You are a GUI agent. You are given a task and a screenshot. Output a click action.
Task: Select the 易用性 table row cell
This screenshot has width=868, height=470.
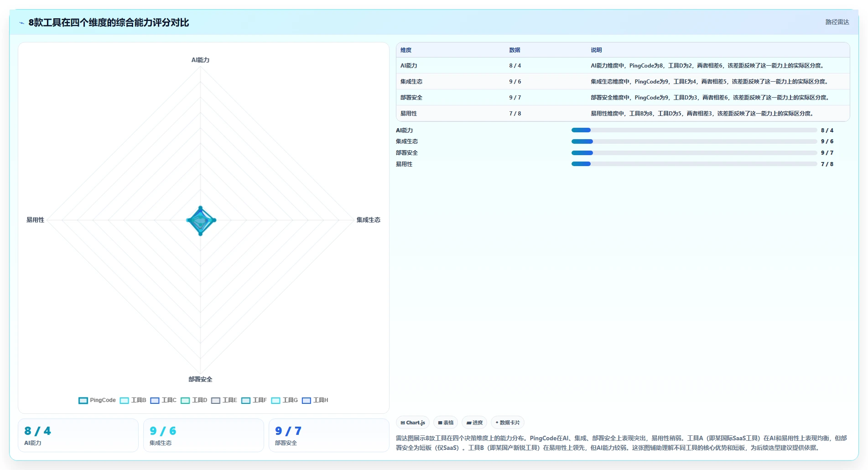(x=409, y=114)
